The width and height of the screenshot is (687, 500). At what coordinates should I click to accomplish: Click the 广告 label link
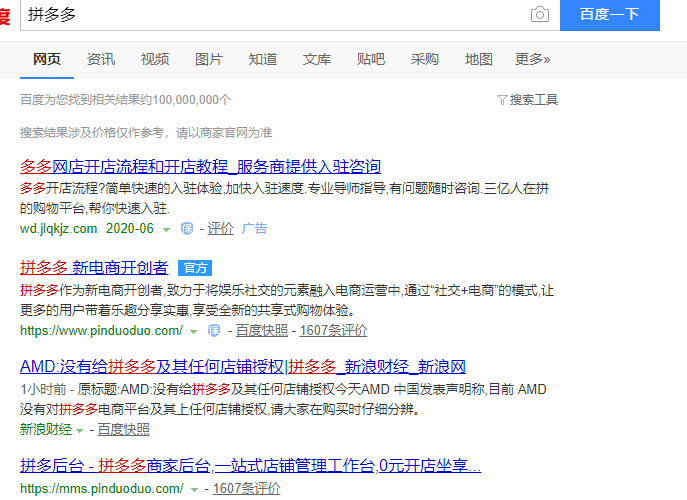pos(254,228)
